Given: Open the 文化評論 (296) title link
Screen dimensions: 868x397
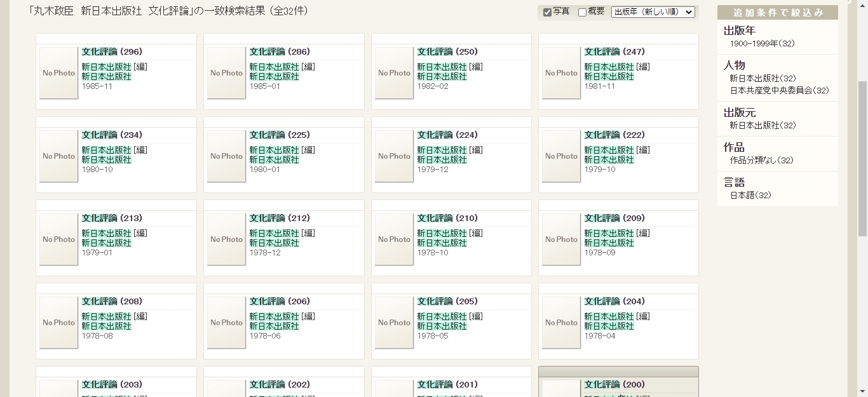Looking at the screenshot, I should pyautogui.click(x=112, y=52).
